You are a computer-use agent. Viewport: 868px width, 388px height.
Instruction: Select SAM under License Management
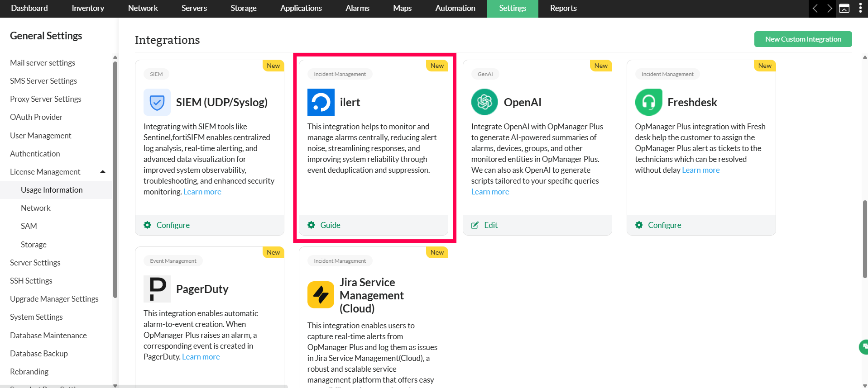(29, 226)
